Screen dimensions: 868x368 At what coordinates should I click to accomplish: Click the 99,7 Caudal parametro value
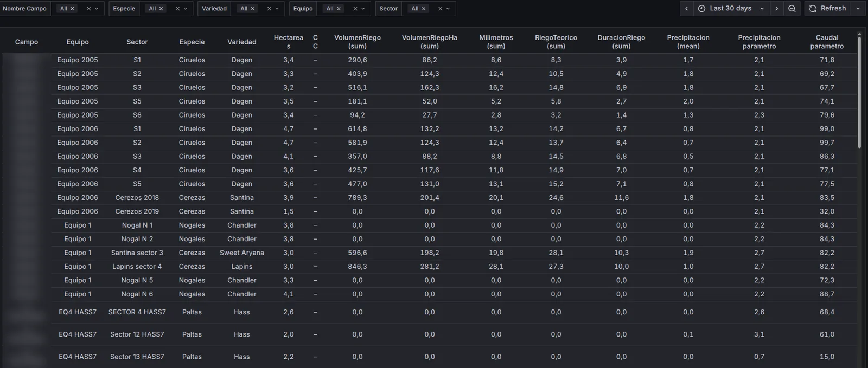[827, 143]
